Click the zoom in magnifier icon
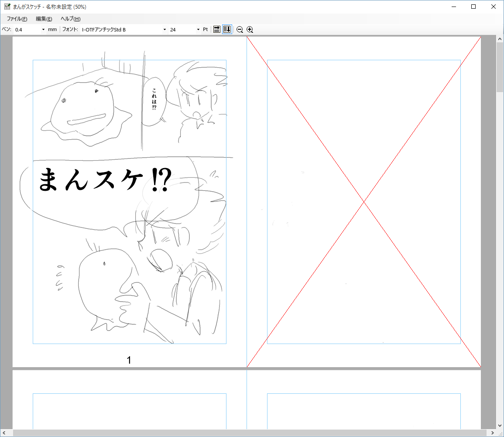 pos(250,29)
